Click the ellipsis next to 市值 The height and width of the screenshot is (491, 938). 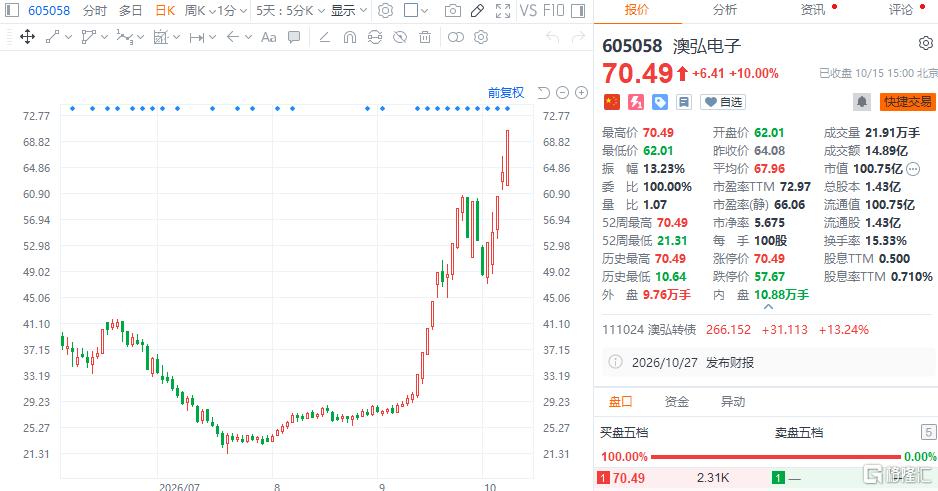tap(913, 169)
